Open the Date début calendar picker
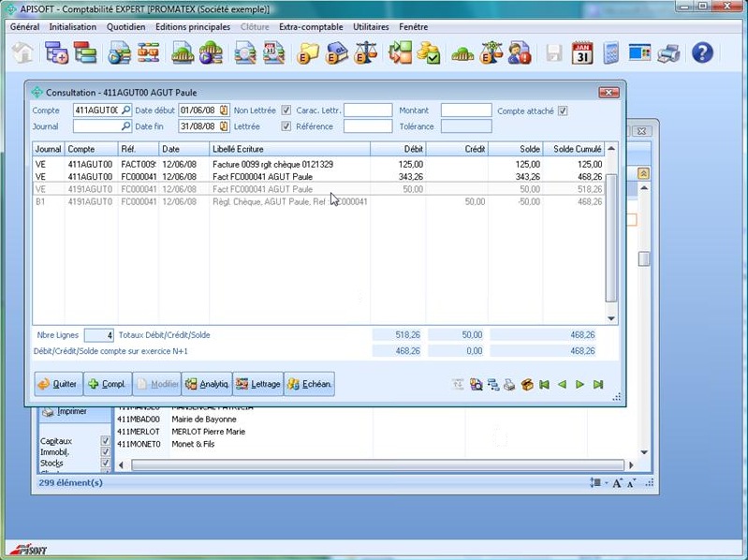This screenshot has width=748, height=560. (223, 111)
